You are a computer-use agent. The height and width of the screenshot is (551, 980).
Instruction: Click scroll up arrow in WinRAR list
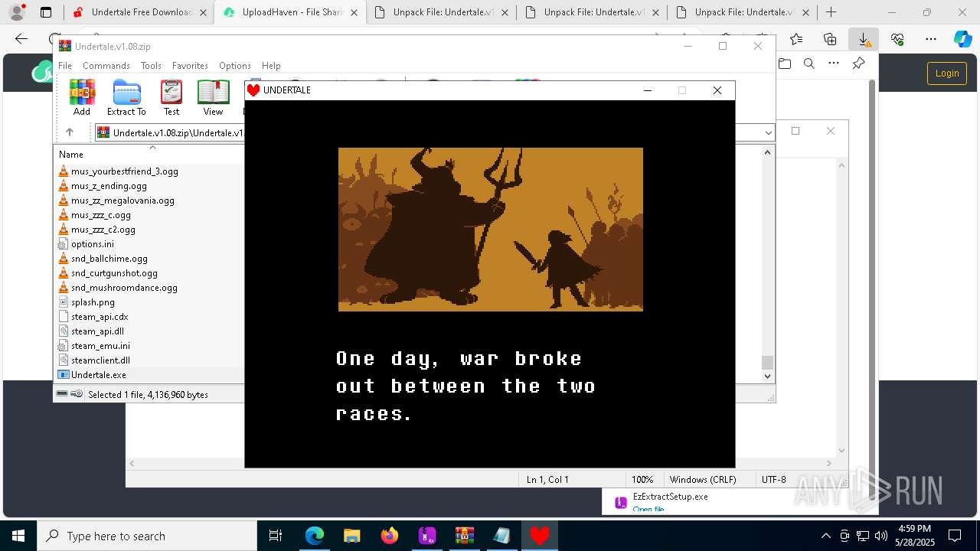point(768,152)
